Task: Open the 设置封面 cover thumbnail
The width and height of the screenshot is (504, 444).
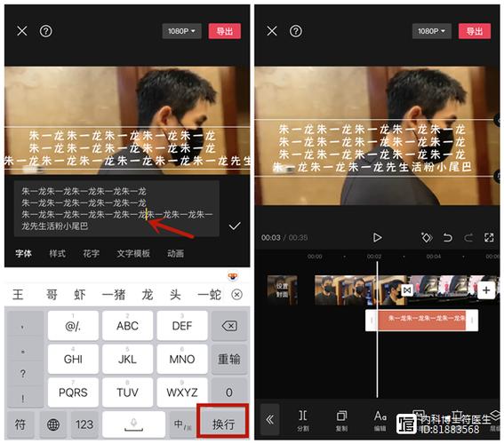Action: pyautogui.click(x=282, y=289)
